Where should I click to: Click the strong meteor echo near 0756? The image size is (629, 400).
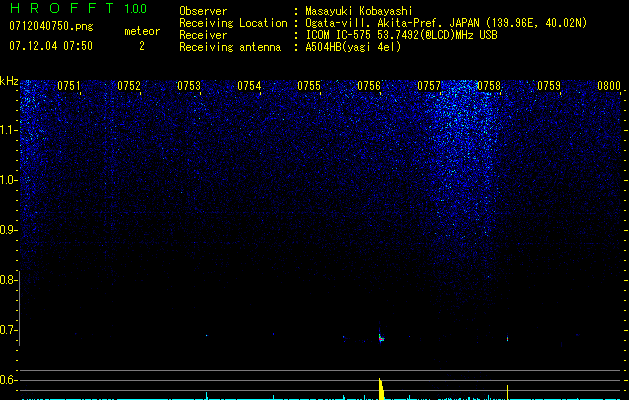click(381, 338)
